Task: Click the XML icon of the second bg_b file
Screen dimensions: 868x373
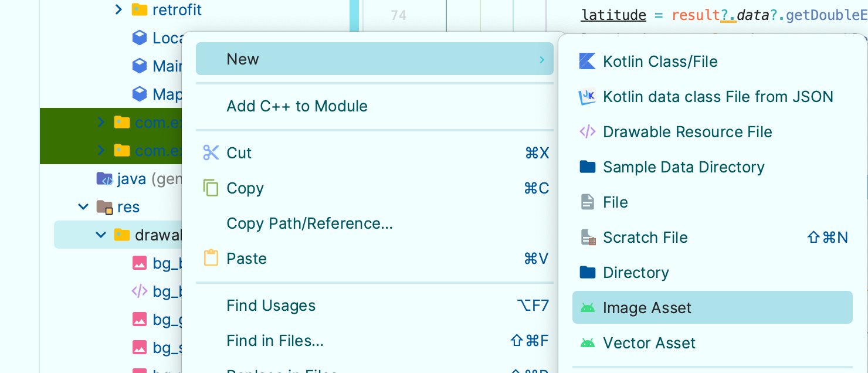Action: tap(140, 291)
